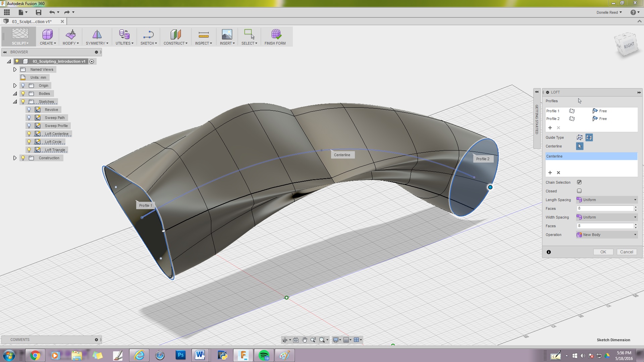Undo the last action

(x=52, y=12)
